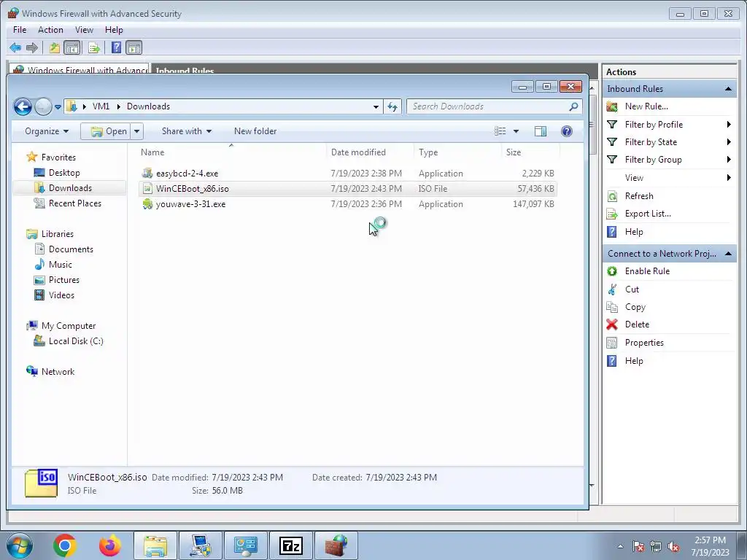Click dropdown arrow next to Open button
The image size is (747, 560).
[x=136, y=131]
